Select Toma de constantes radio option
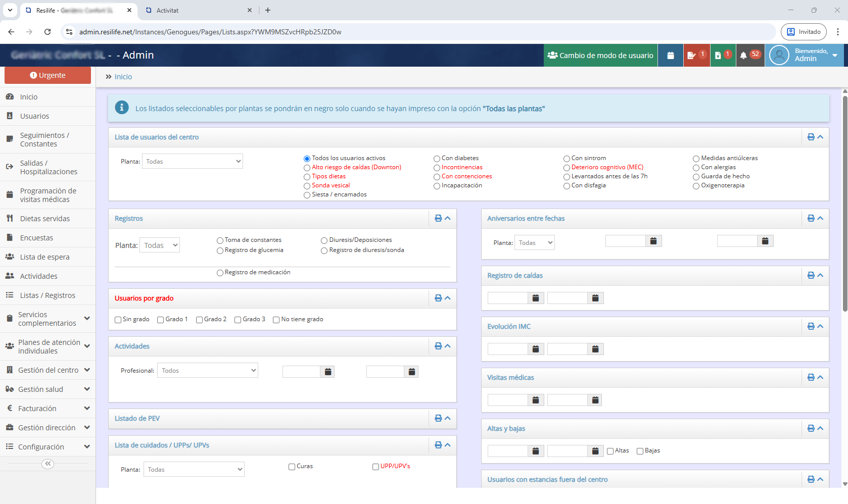The height and width of the screenshot is (504, 848). click(220, 240)
